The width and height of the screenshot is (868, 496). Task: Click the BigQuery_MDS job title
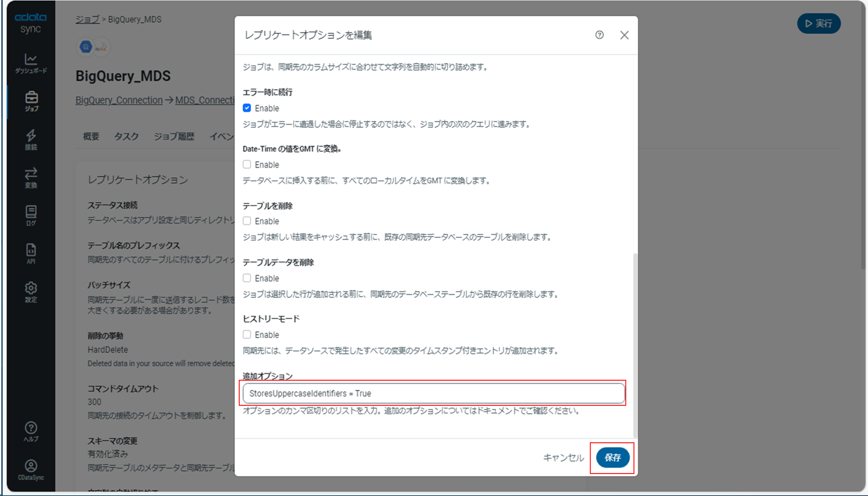[123, 76]
